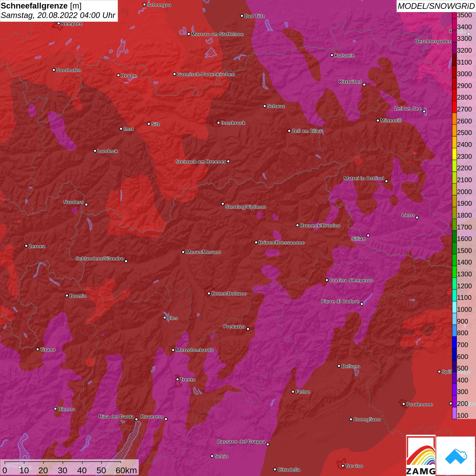Click the 'Meran/Merano' city label

click(x=203, y=252)
